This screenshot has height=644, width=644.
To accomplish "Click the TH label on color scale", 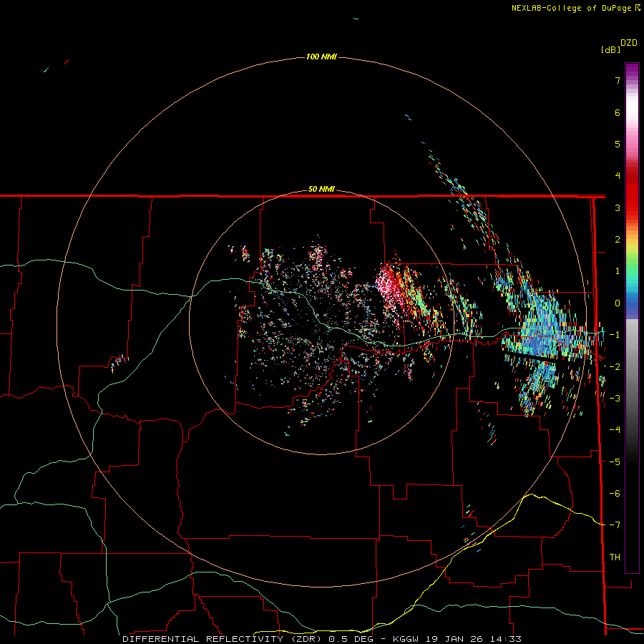I will (x=615, y=557).
